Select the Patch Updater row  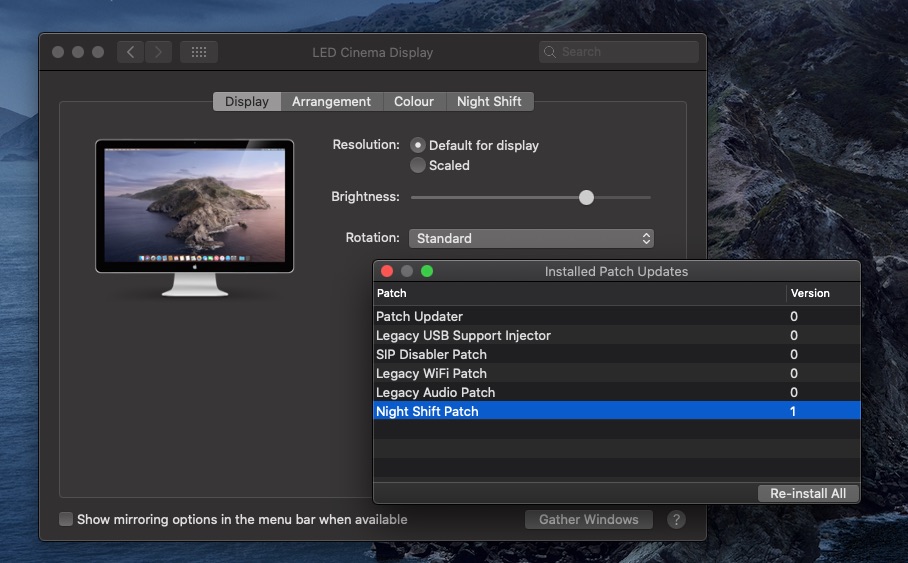(x=617, y=316)
